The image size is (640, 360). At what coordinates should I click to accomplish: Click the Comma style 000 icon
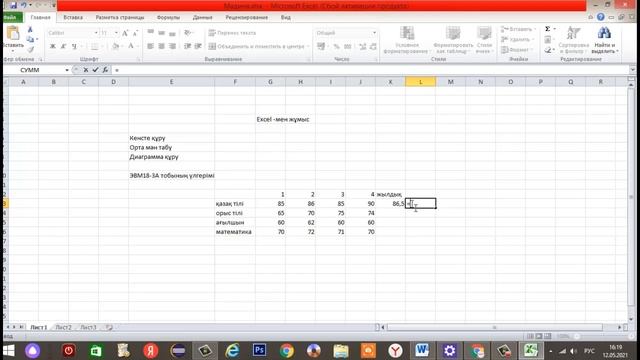coord(347,47)
